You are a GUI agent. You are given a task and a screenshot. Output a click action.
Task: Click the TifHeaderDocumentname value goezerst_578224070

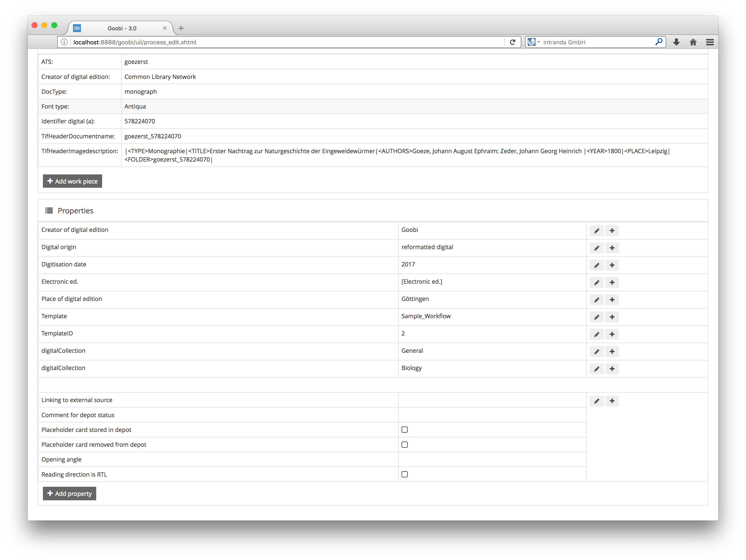[x=153, y=136]
